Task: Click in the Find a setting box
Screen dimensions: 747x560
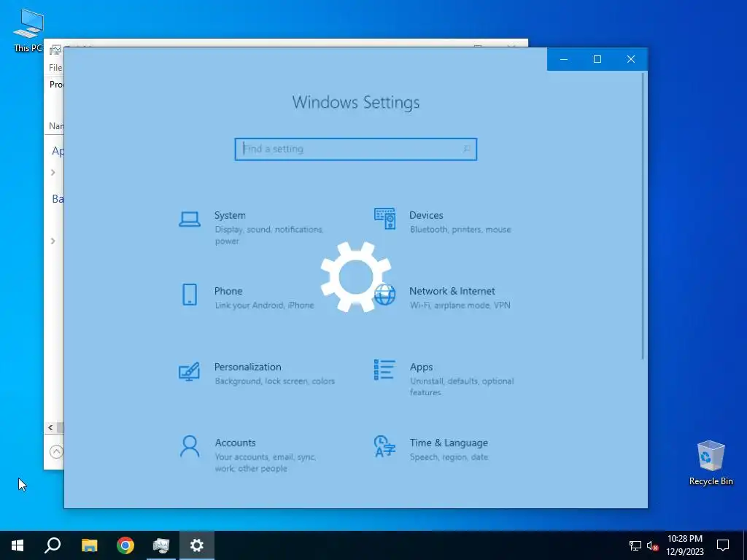Action: pyautogui.click(x=355, y=149)
